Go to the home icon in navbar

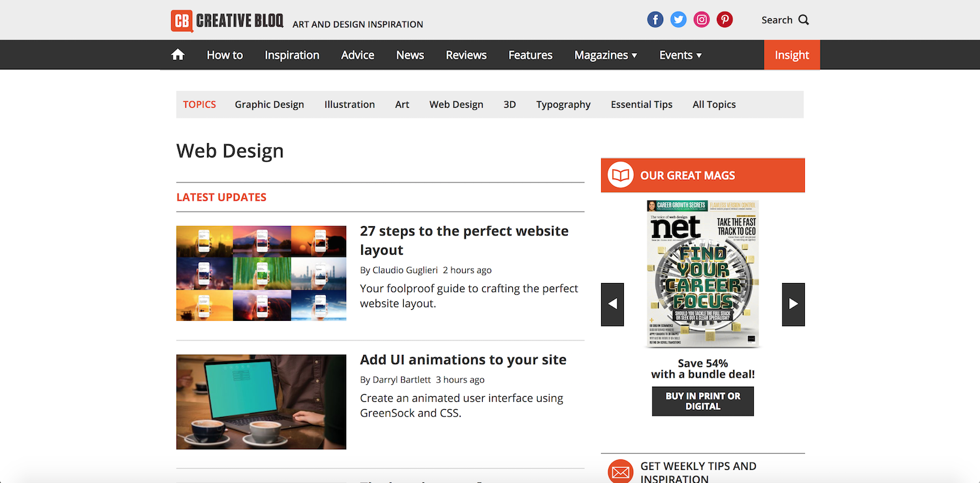pos(178,55)
